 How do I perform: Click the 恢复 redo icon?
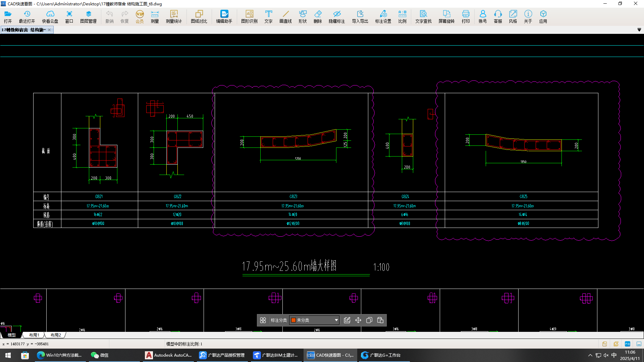[x=124, y=16]
